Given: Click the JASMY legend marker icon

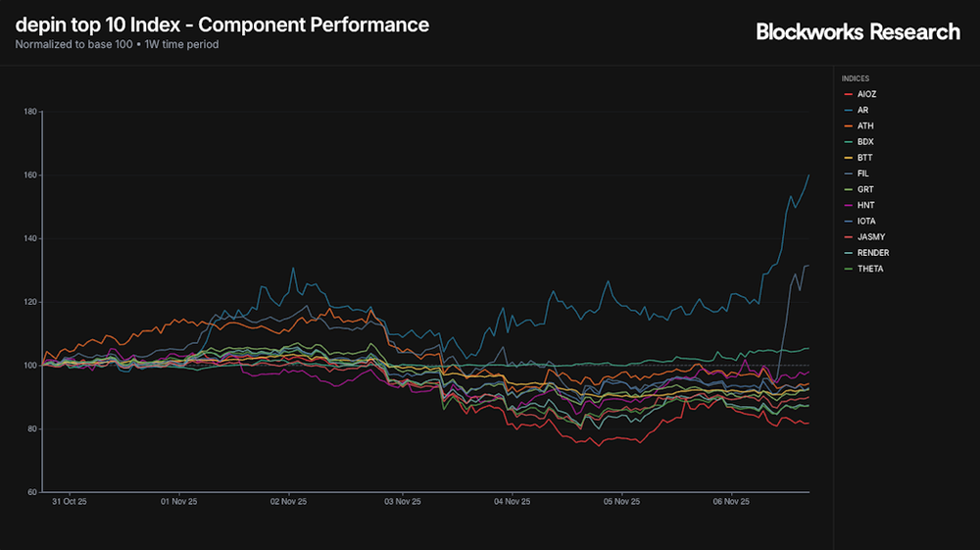Looking at the screenshot, I should 848,237.
